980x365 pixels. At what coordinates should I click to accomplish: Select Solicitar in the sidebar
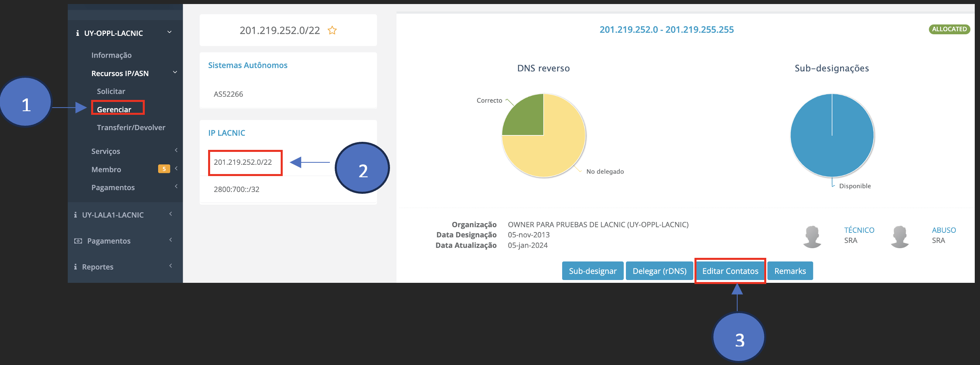point(111,91)
